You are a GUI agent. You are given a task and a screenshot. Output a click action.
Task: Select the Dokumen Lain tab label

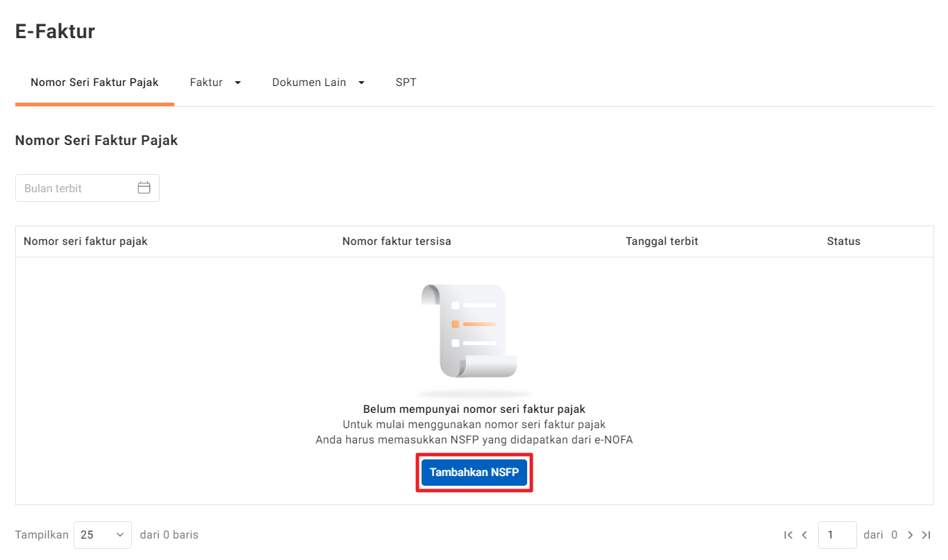click(309, 83)
